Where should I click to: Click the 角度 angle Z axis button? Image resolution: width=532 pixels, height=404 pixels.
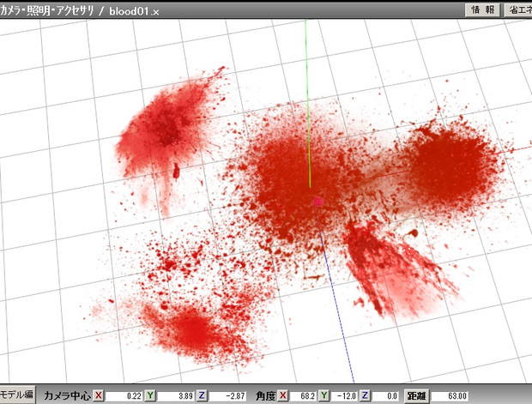point(366,395)
